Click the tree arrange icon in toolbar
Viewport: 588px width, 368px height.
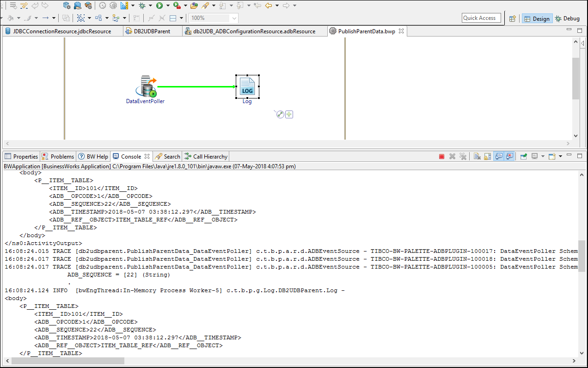pos(116,18)
